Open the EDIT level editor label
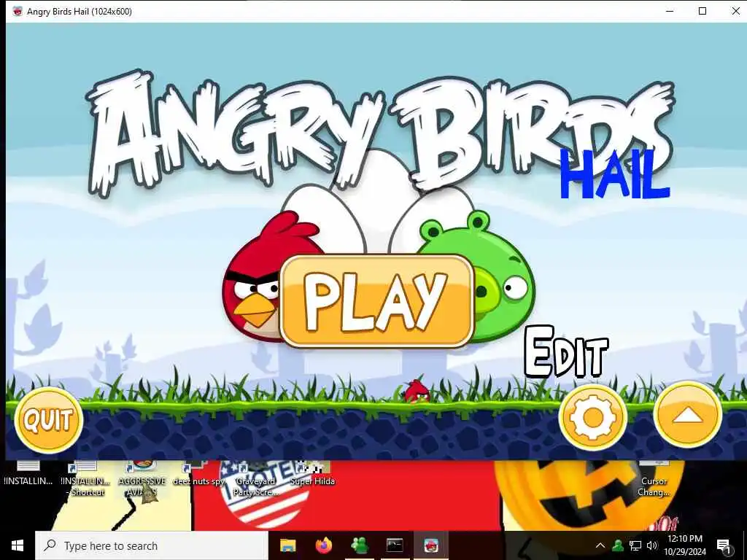This screenshot has width=747, height=560. point(566,352)
